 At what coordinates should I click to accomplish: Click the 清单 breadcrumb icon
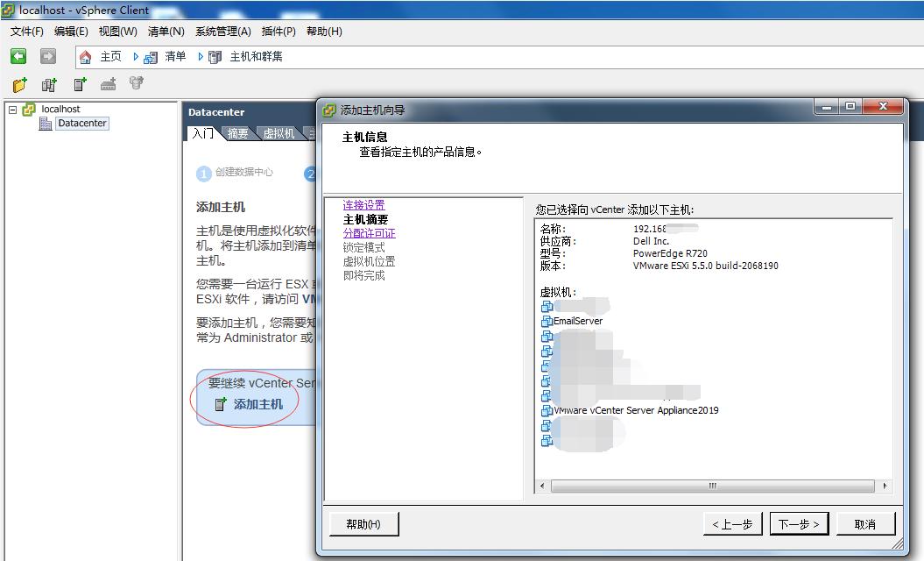click(150, 56)
